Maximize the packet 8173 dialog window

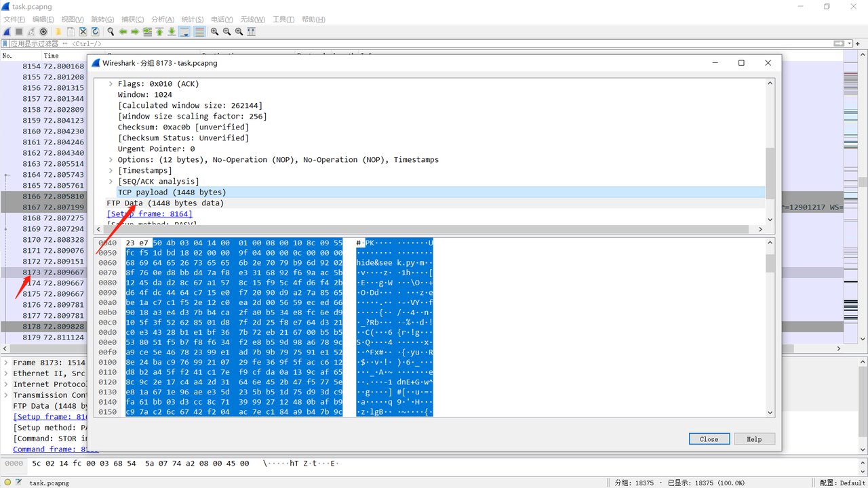pyautogui.click(x=741, y=63)
